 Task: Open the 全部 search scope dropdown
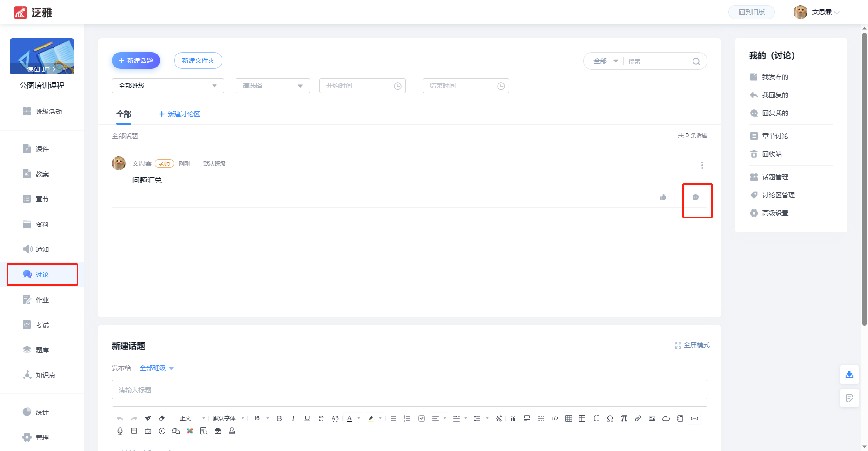606,61
